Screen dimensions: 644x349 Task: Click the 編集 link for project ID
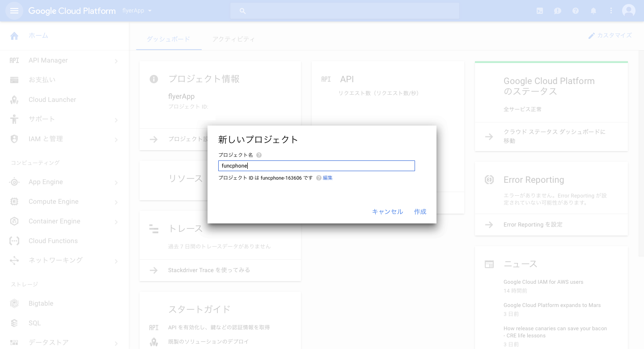328,178
